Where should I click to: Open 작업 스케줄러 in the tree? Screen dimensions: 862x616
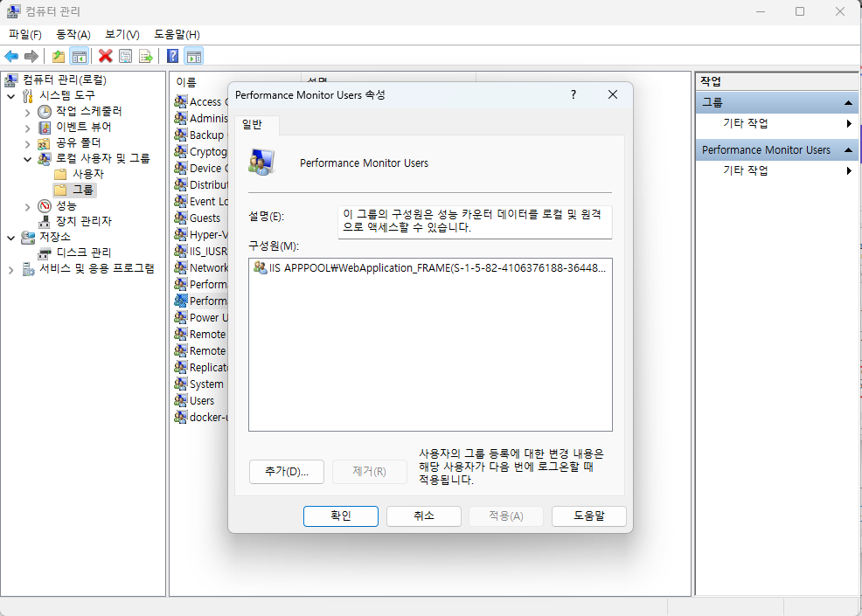pyautogui.click(x=88, y=111)
